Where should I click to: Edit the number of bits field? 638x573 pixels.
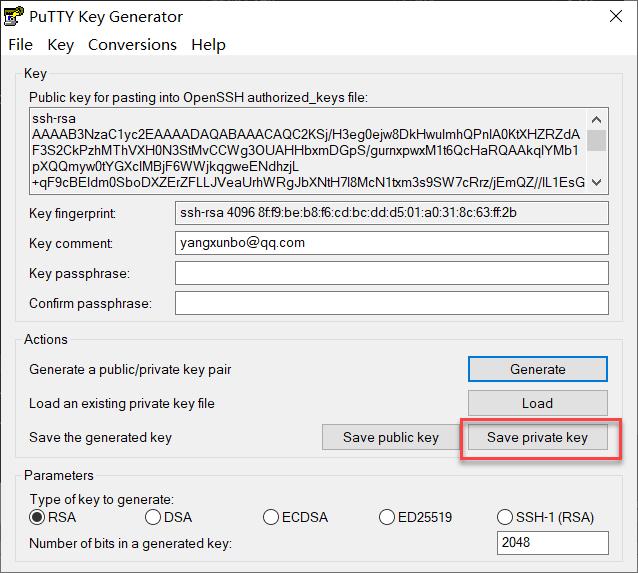tap(552, 543)
